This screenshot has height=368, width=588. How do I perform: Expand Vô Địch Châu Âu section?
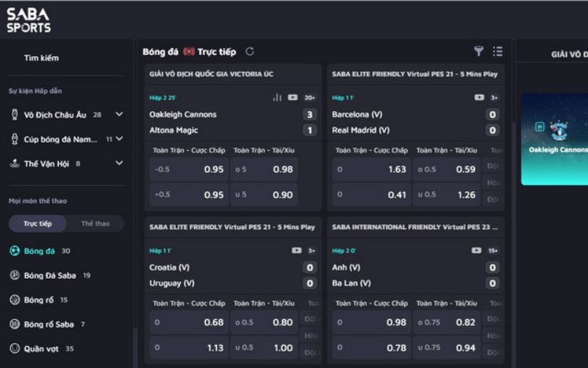(119, 115)
